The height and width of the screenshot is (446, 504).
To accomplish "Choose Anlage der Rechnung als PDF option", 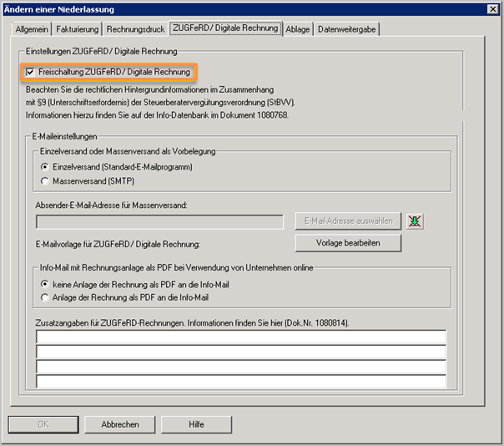I will coord(45,297).
